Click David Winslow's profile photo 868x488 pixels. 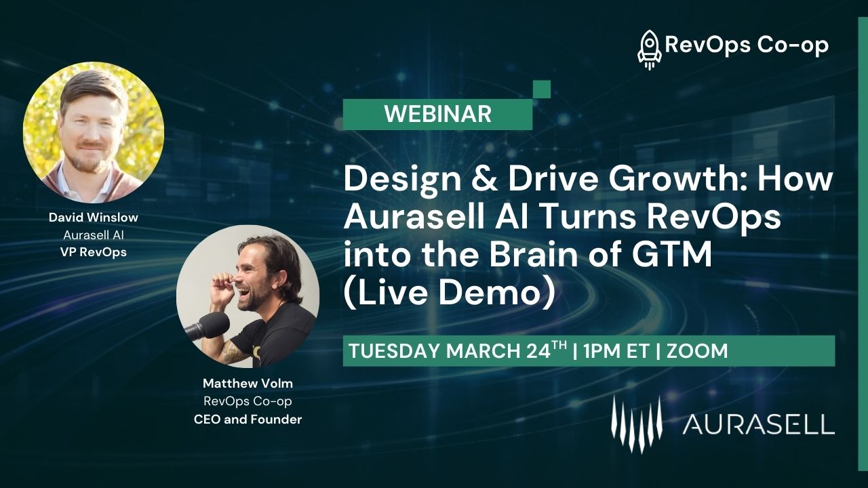point(94,133)
